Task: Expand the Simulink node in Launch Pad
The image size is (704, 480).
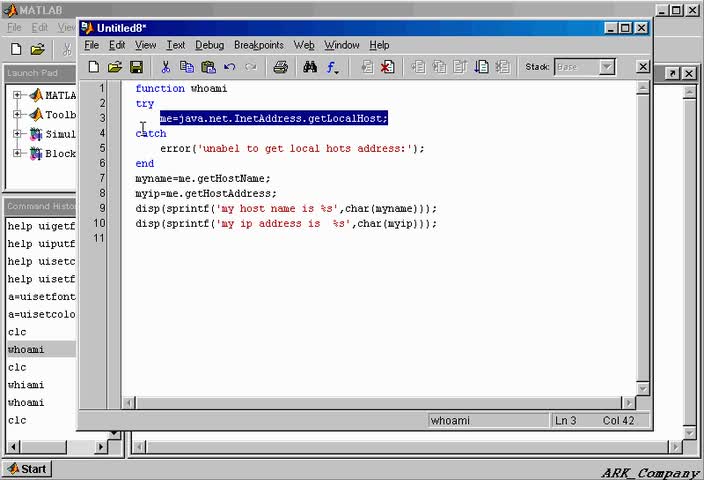Action: coord(17,134)
